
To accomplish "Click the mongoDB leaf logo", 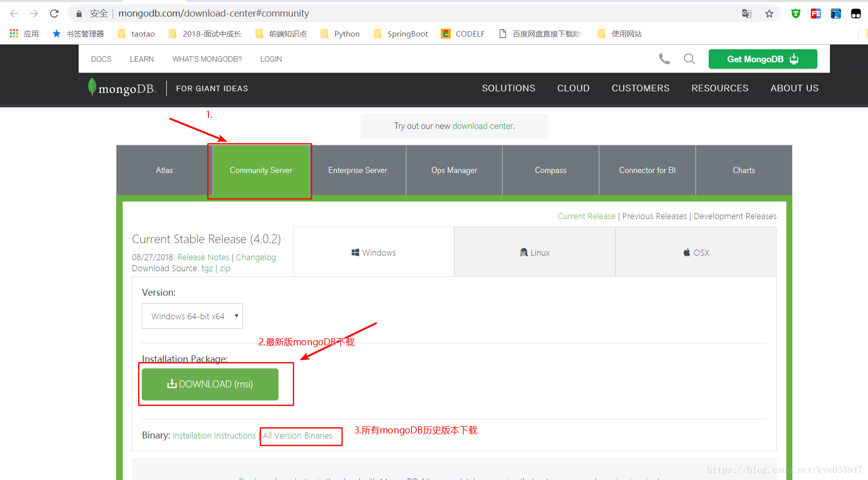I will click(122, 88).
